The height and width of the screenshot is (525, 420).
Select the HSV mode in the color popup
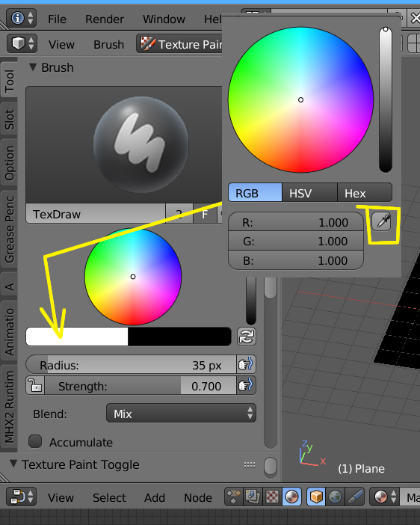[x=309, y=192]
